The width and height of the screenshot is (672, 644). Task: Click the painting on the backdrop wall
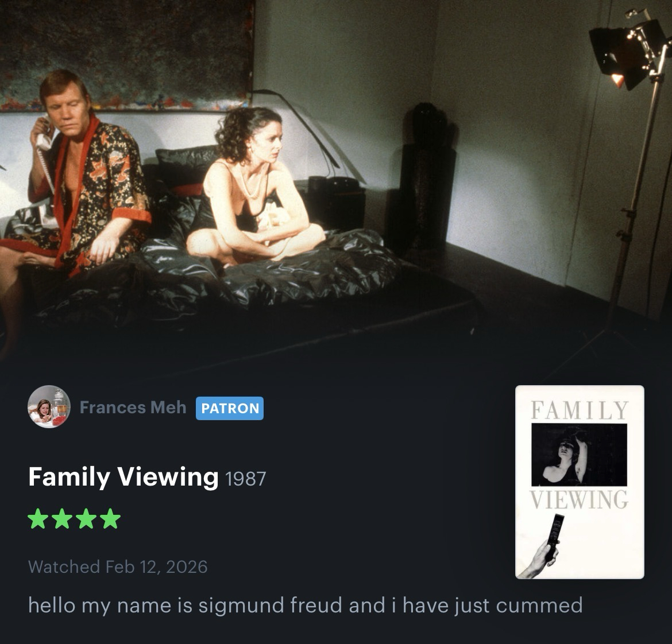tap(127, 55)
